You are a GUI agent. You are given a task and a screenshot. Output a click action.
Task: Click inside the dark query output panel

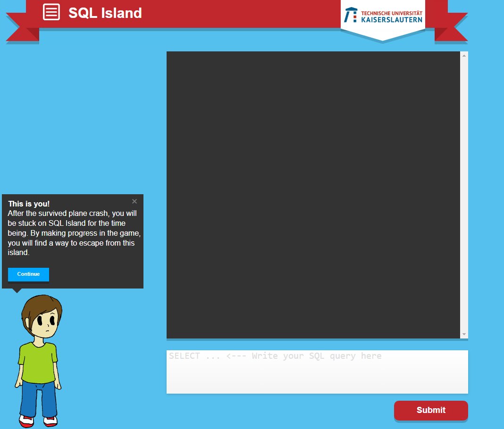(x=313, y=195)
